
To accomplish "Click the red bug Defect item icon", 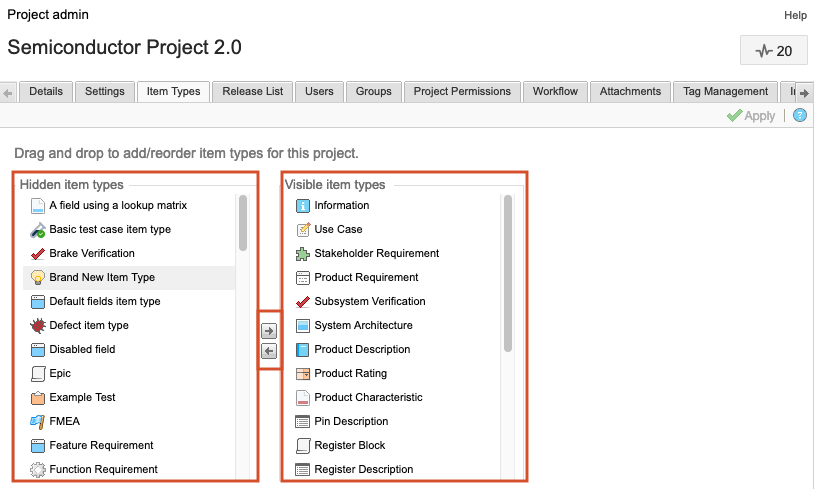I will 38,325.
